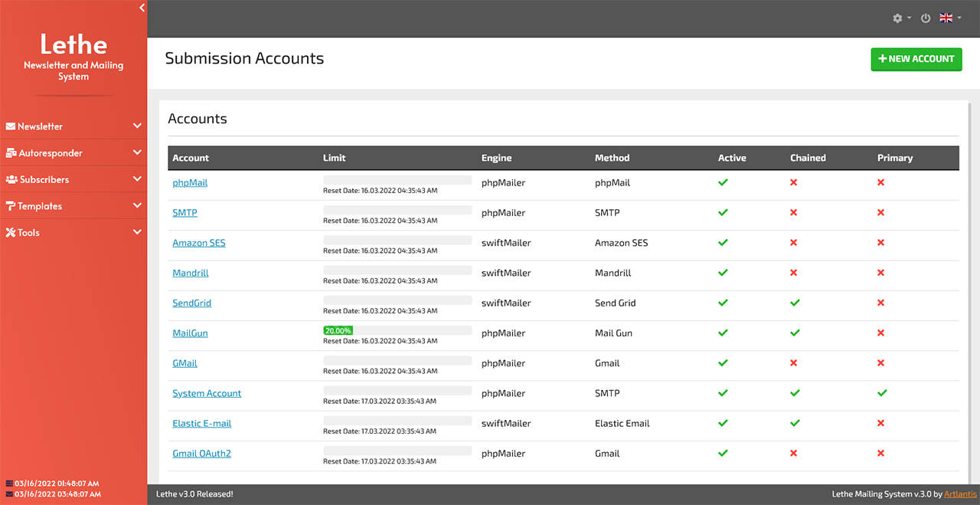Click the Account column header
Image resolution: width=980 pixels, height=505 pixels.
coord(191,158)
